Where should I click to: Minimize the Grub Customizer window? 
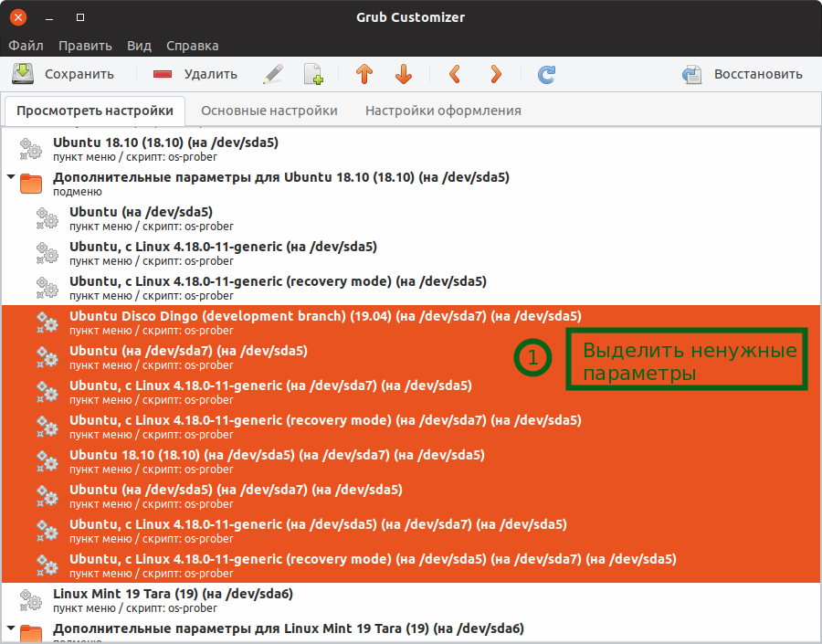click(49, 17)
